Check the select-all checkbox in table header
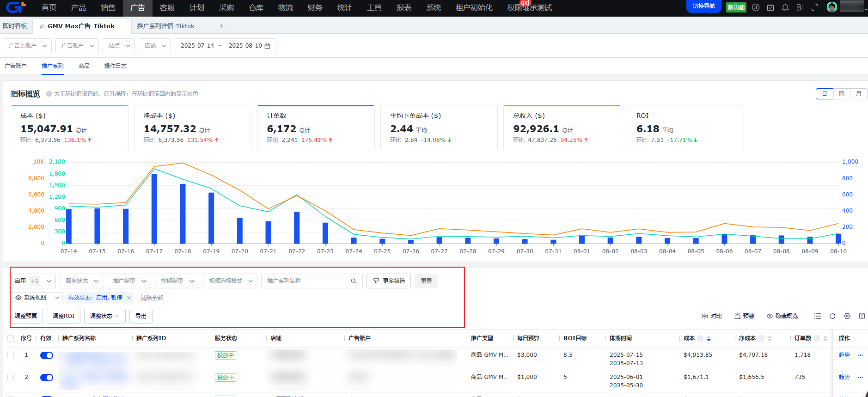 [x=11, y=338]
